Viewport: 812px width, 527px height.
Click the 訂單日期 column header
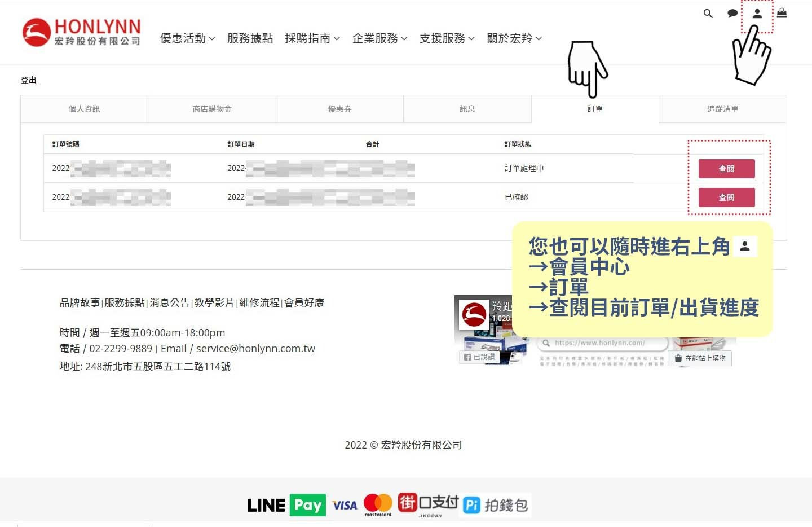[x=241, y=144]
